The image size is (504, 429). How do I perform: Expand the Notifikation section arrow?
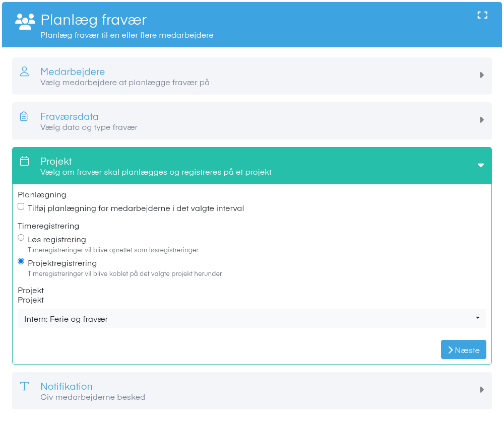click(x=481, y=390)
